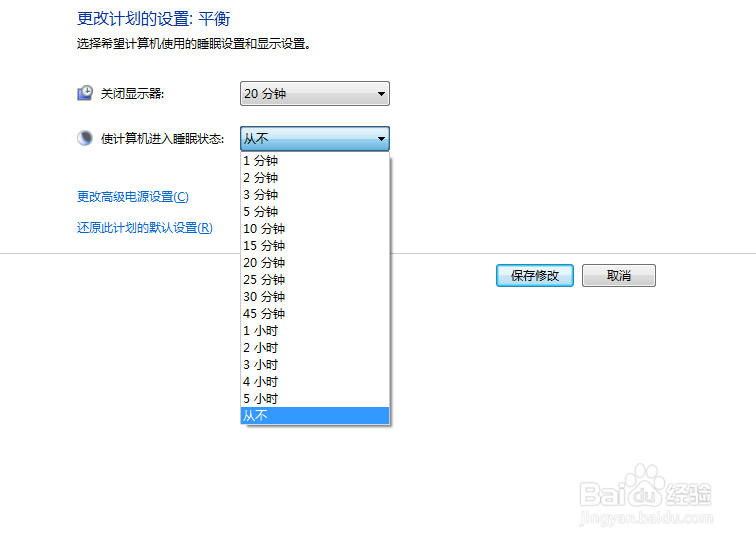Click the 关闭显示器 label text
Screen dimensions: 756x545
pos(132,94)
